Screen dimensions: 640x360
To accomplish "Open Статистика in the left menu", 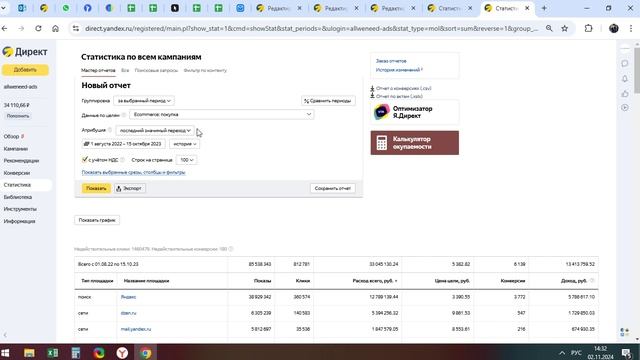I will click(x=17, y=185).
